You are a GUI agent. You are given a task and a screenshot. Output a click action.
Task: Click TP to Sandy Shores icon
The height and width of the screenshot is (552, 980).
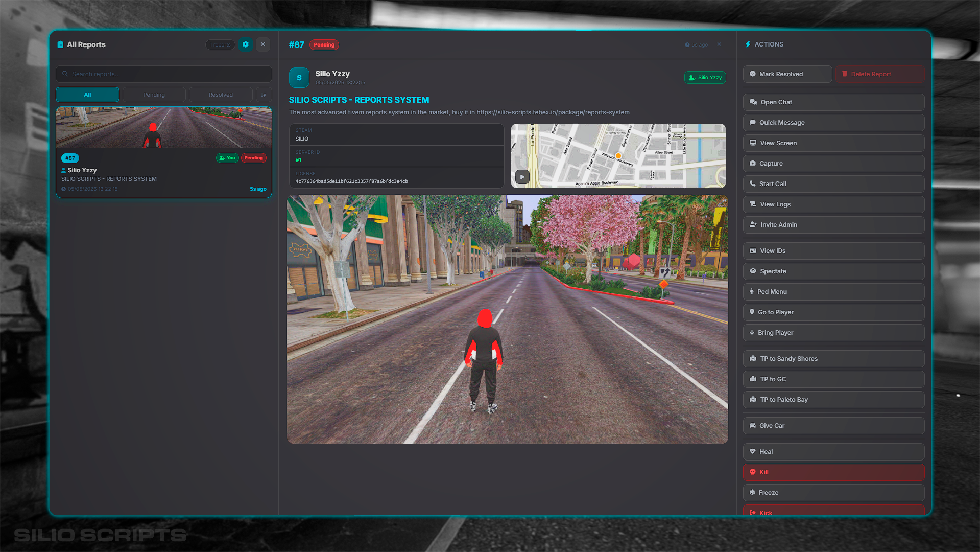(x=753, y=359)
